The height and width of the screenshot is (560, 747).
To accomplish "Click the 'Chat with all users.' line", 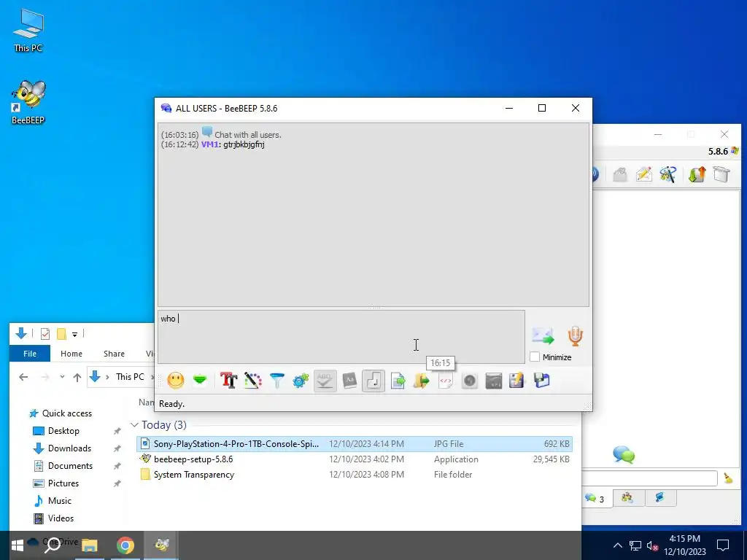I will [248, 135].
